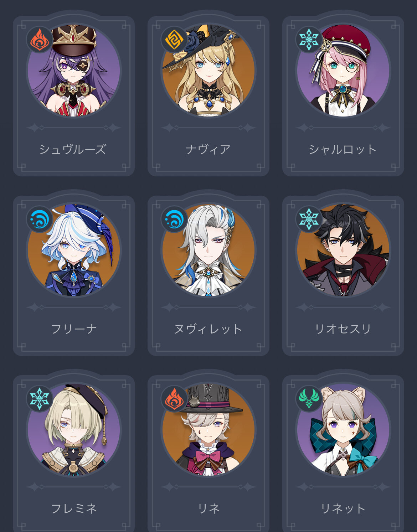Click the Cryo element icon on リオセスリ card
Image resolution: width=417 pixels, height=532 pixels.
click(309, 219)
